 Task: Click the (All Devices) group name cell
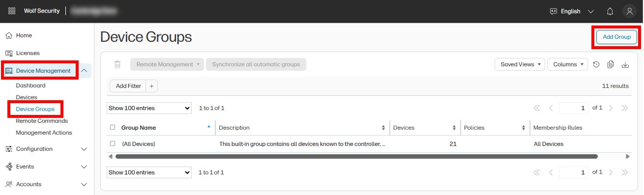(x=139, y=144)
